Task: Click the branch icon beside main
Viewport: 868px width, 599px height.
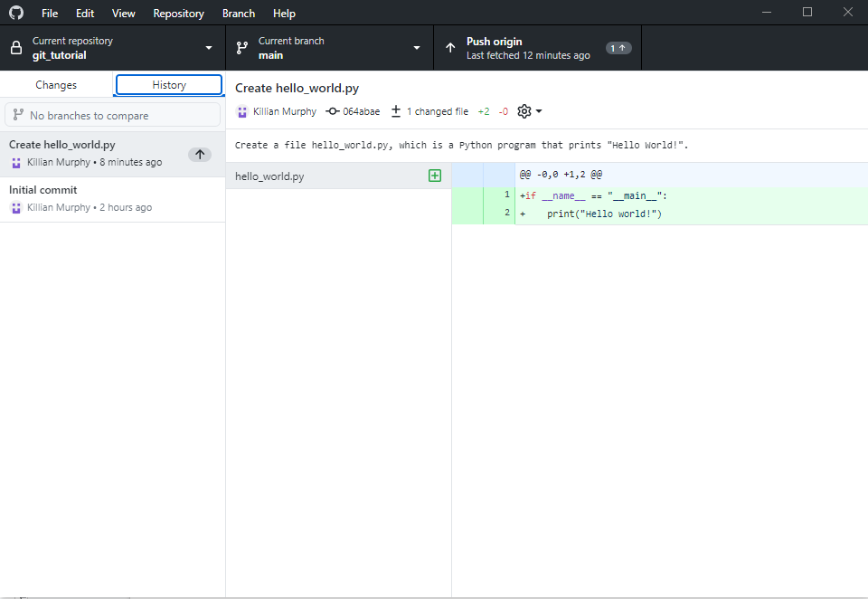Action: (x=242, y=48)
